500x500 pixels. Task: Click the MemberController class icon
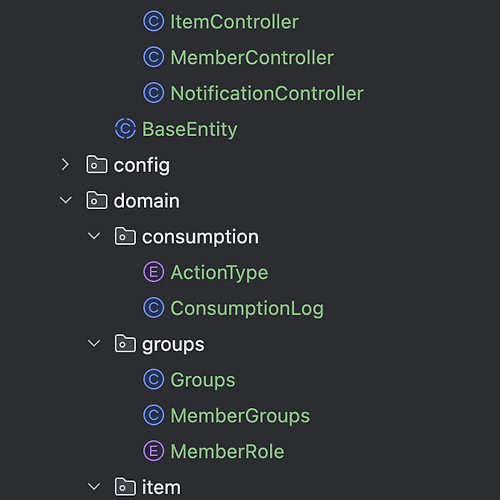click(x=154, y=57)
